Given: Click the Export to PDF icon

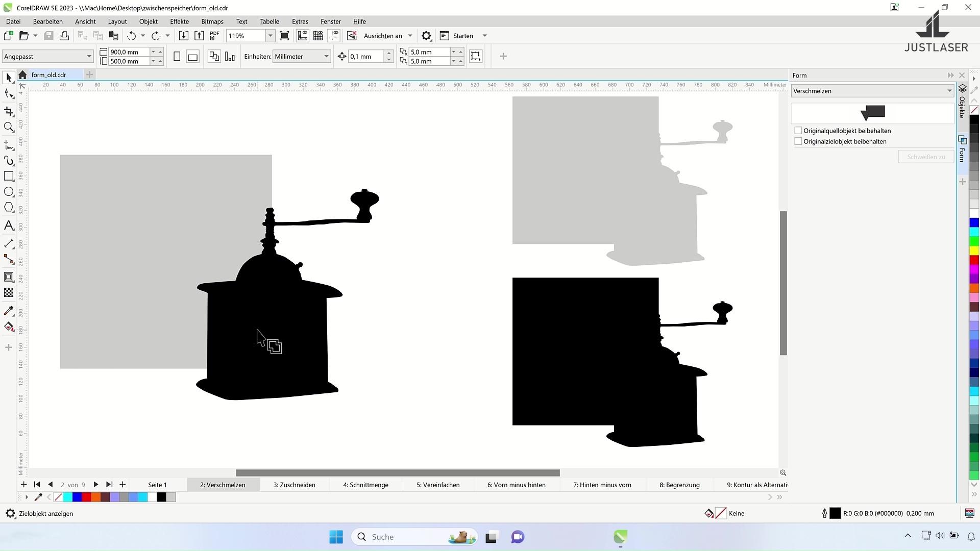Looking at the screenshot, I should tap(214, 36).
